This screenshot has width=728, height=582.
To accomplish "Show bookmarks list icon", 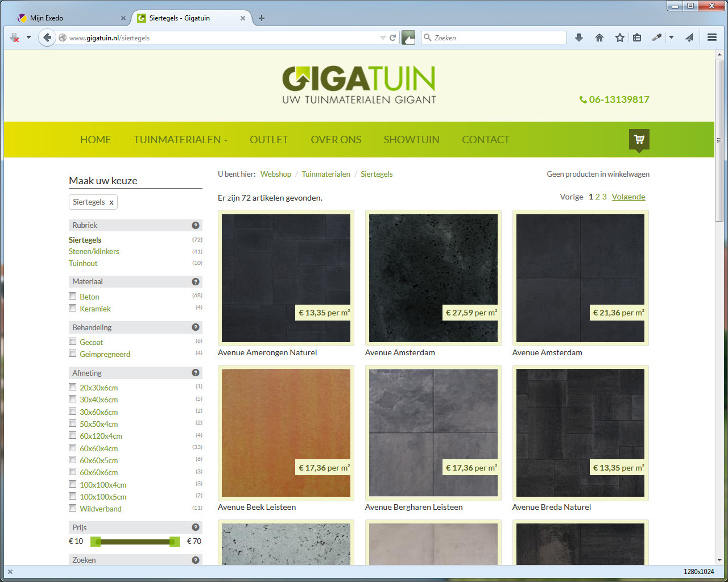I will click(637, 38).
